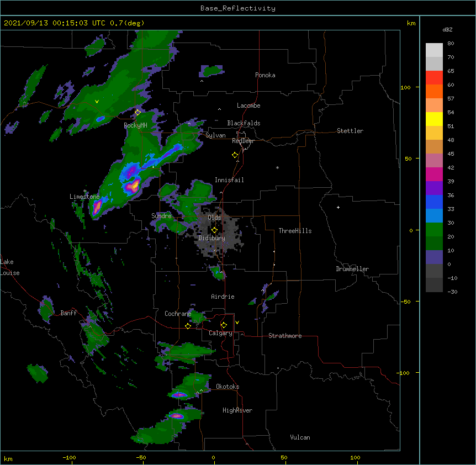Pick the white 80-70 dBZ swatch
Screen dimensions: 476x465
pos(434,50)
